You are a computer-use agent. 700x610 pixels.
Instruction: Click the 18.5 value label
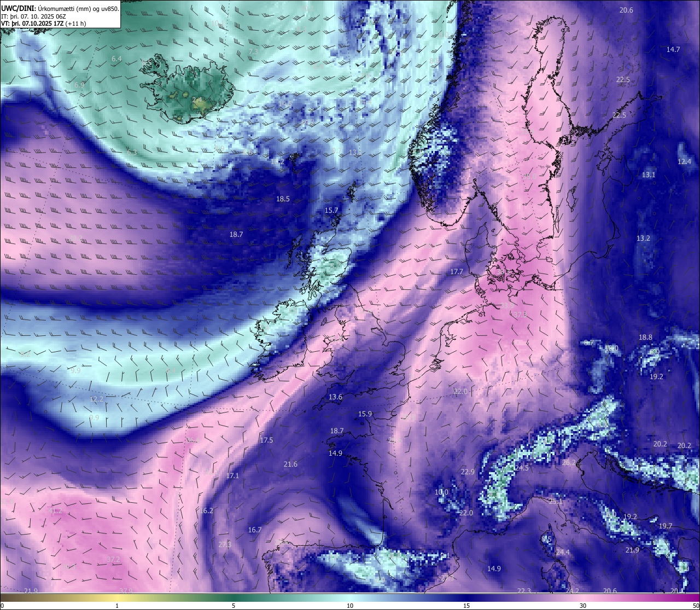(x=283, y=199)
